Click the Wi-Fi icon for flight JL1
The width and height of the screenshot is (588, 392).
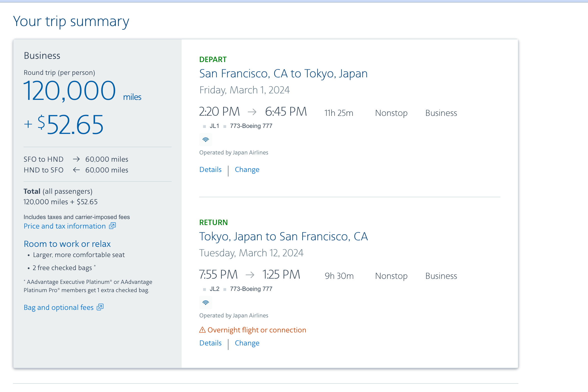coord(205,140)
